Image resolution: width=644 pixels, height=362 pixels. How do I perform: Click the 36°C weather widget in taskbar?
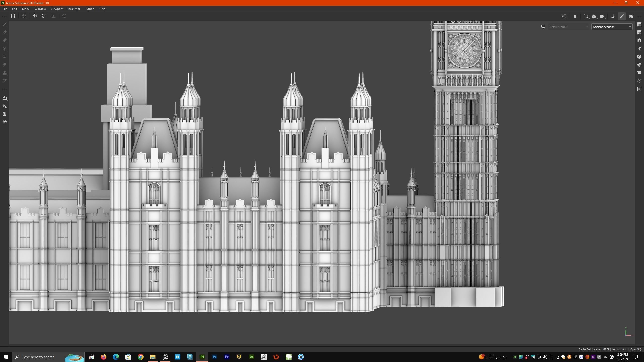tap(493, 357)
